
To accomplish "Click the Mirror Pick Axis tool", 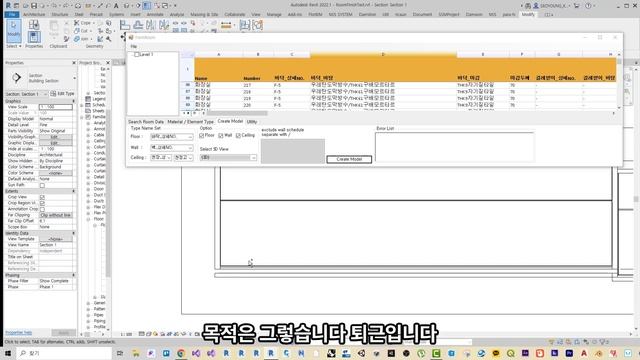I will pyautogui.click(x=151, y=25).
